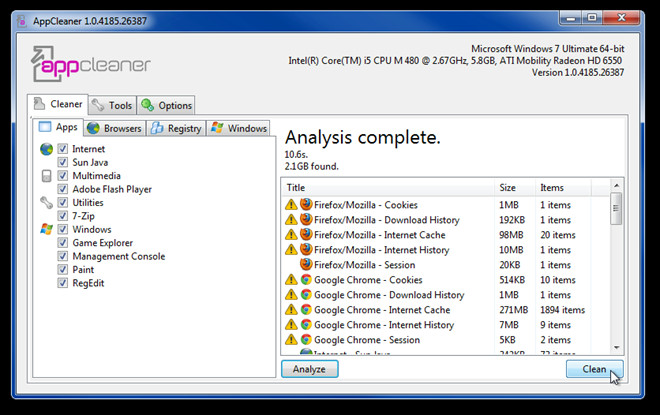Image resolution: width=660 pixels, height=415 pixels.
Task: Click warning icon for Chrome Internet History
Action: [291, 325]
